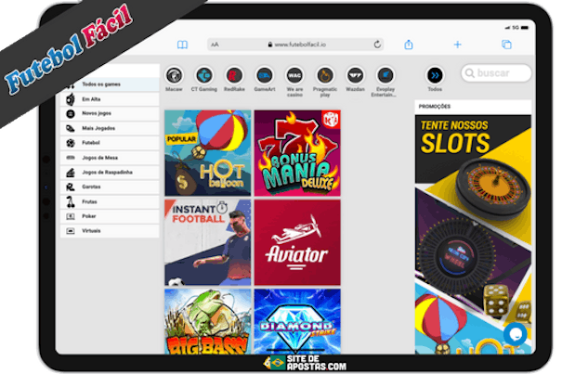Open the Safari bookmarks book icon

182,45
